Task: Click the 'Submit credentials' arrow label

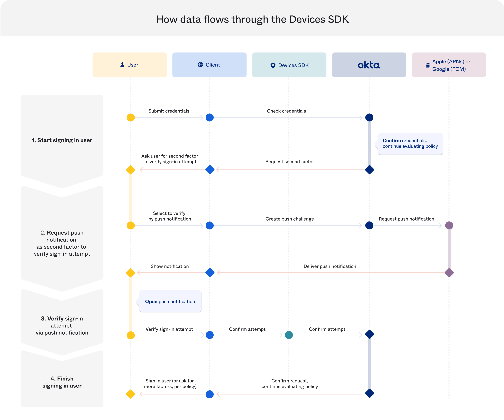Action: coord(169,111)
